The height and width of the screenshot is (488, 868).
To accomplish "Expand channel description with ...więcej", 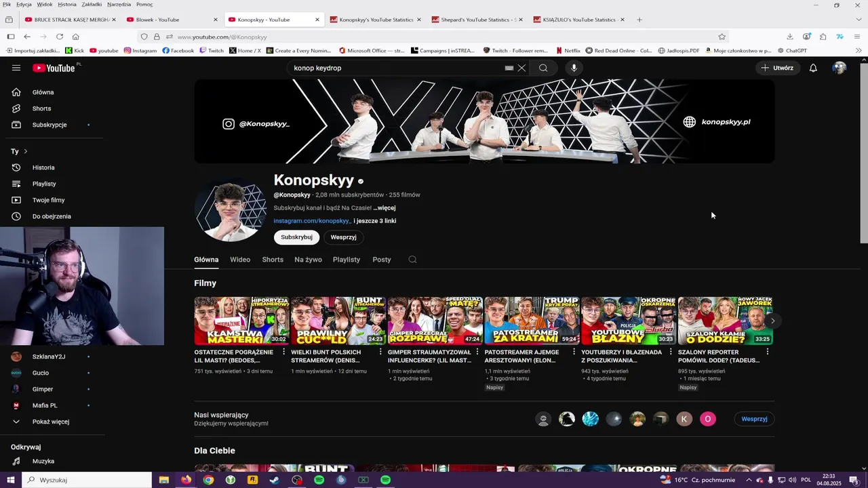I will [384, 208].
